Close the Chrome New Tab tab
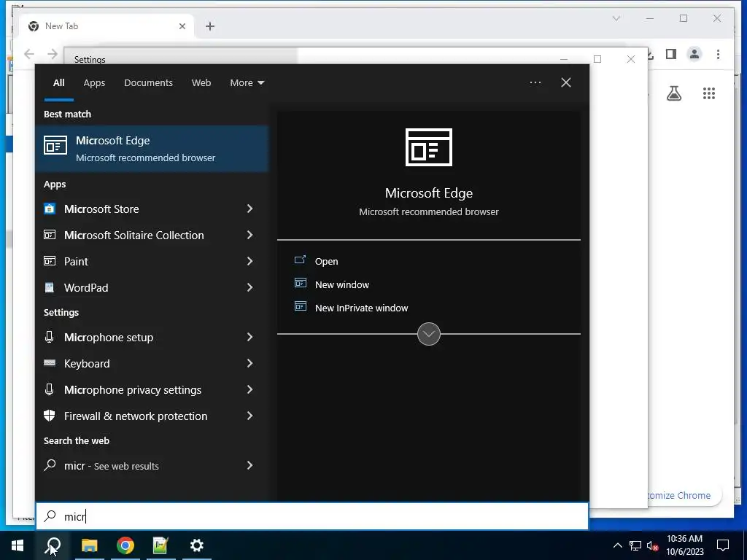The width and height of the screenshot is (747, 560). click(182, 26)
